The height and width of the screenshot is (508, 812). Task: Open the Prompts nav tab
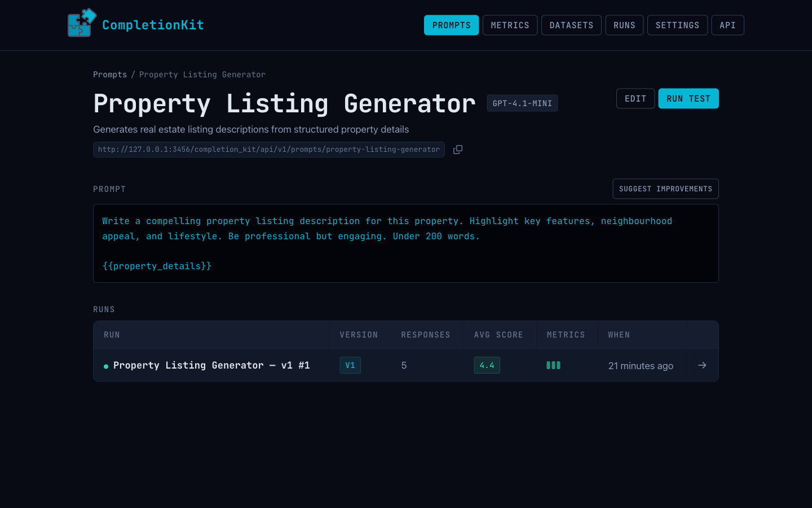(451, 25)
